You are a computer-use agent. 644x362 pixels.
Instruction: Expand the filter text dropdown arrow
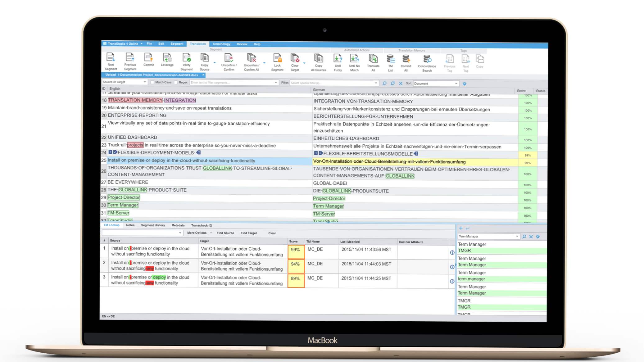coord(276,83)
